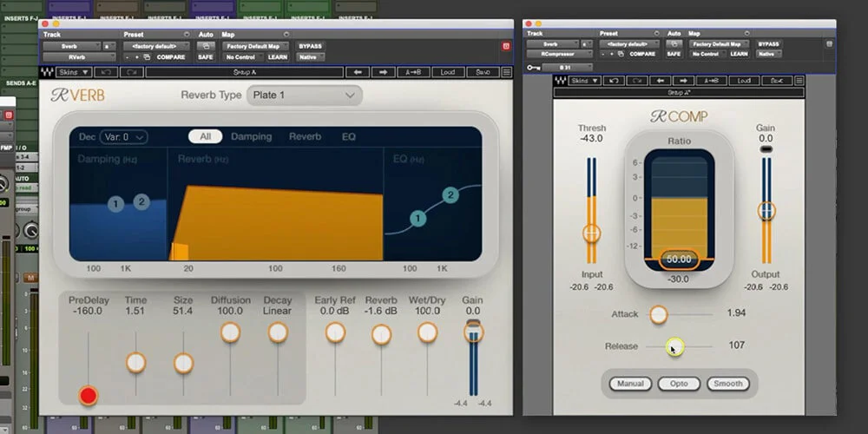Open Factory Default Map dropdown in RVerb
868x434 pixels.
click(x=255, y=47)
